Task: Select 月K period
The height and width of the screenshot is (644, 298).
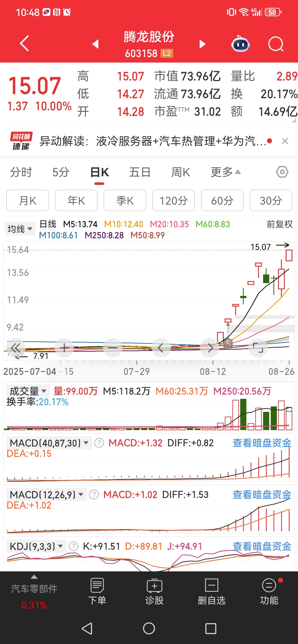Action: (x=28, y=200)
